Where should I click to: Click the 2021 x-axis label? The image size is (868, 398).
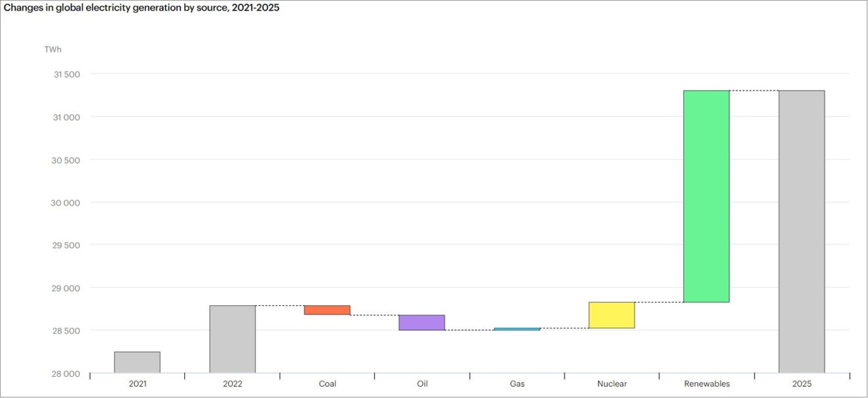coord(137,384)
